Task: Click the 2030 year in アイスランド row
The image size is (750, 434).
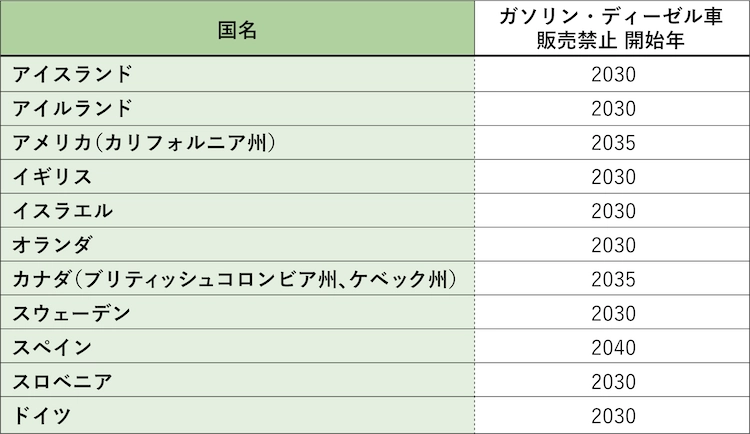Action: tap(613, 75)
